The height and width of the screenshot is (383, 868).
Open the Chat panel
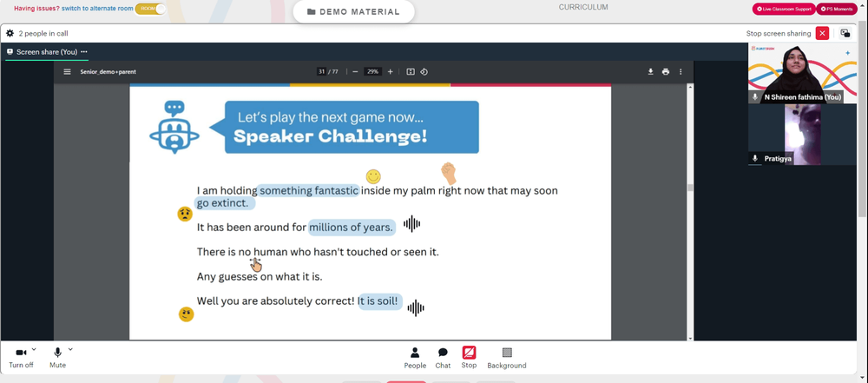point(443,358)
